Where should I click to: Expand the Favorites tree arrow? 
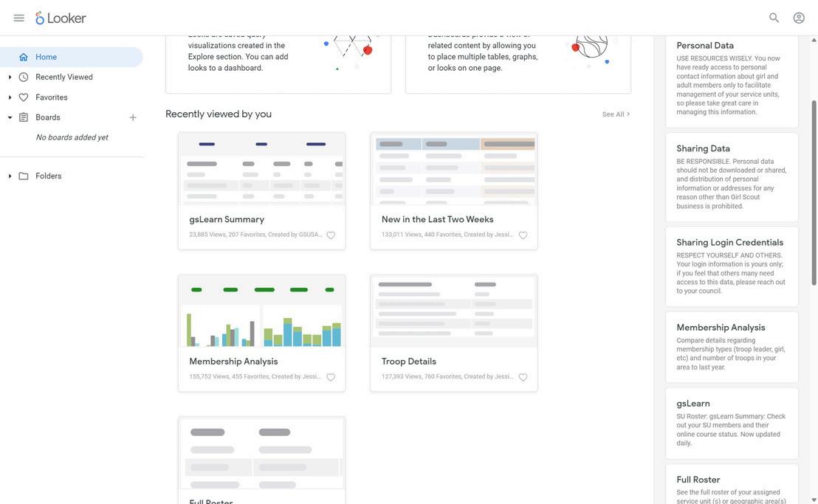point(10,97)
